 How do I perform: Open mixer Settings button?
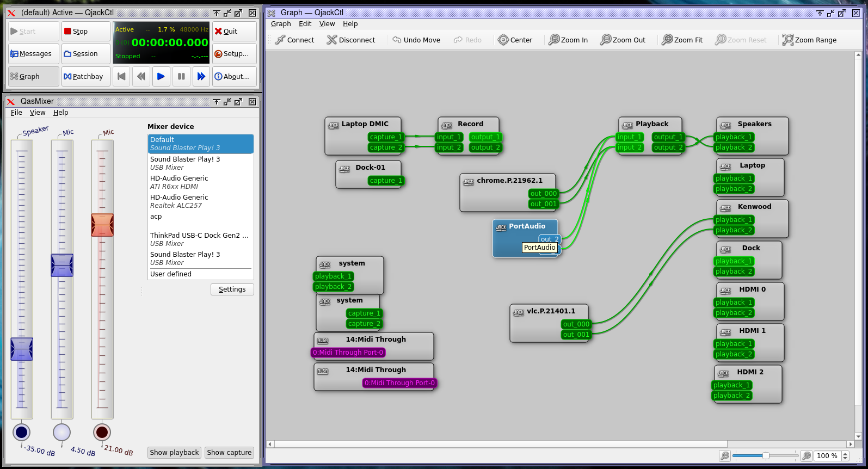point(232,289)
